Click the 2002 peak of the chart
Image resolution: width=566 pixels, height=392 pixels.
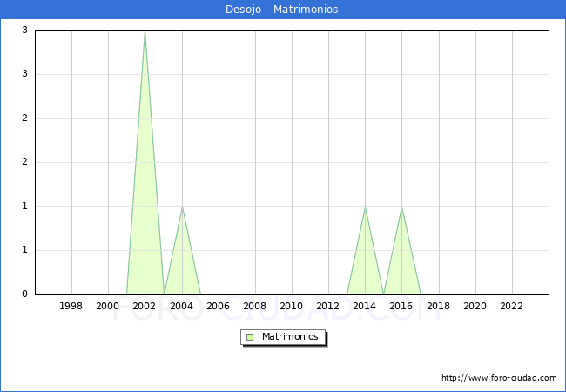[x=145, y=33]
